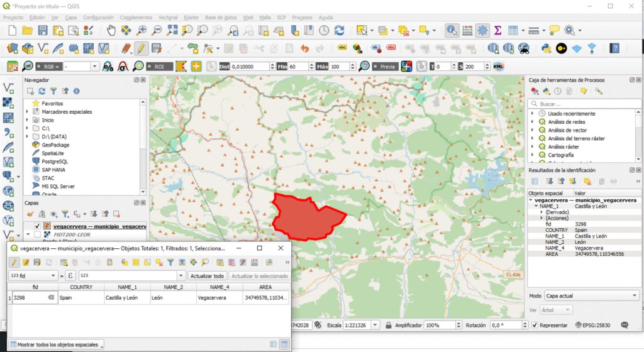Click the Zoom Out magnifier tool
The image size is (644, 352).
[x=157, y=30]
